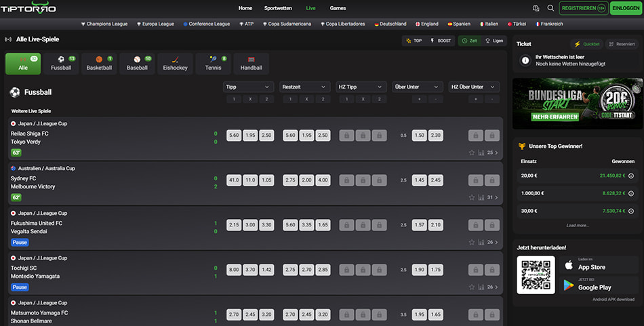Toggle the BOOST filter
The height and width of the screenshot is (326, 644).
[441, 41]
